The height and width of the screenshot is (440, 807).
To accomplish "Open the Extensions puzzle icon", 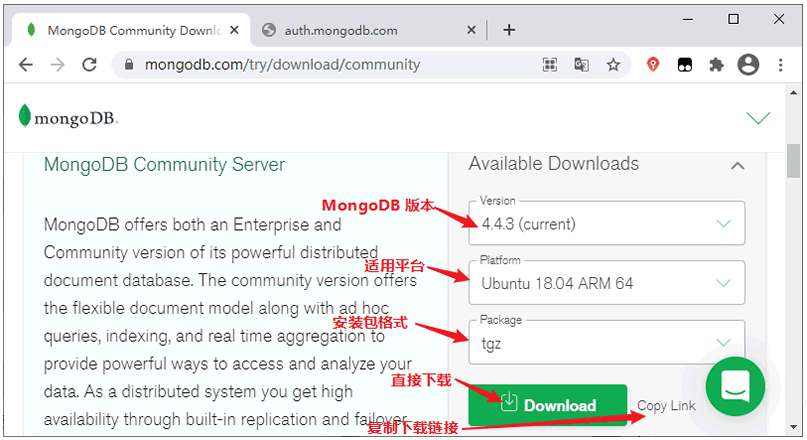I will (x=716, y=65).
